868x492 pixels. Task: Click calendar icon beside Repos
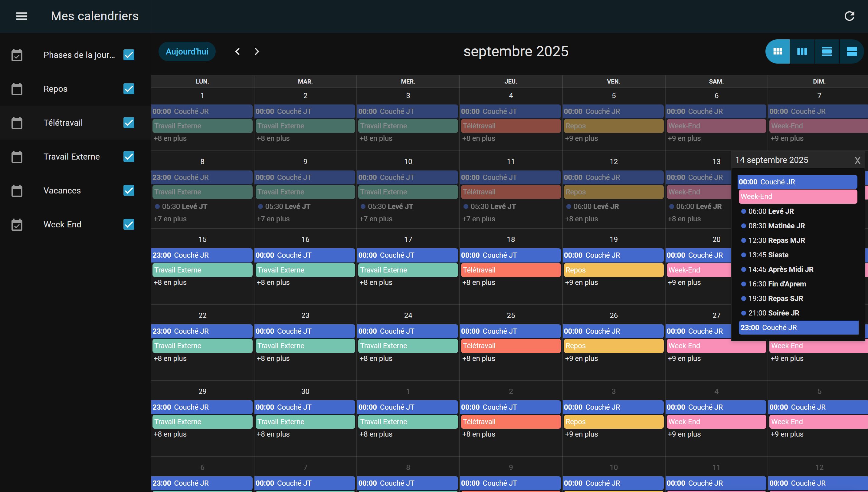coord(17,89)
